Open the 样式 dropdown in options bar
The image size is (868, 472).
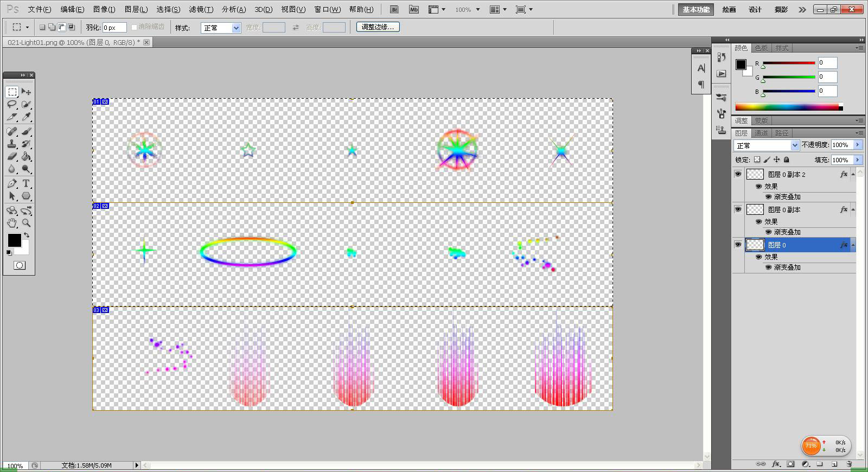tap(221, 28)
